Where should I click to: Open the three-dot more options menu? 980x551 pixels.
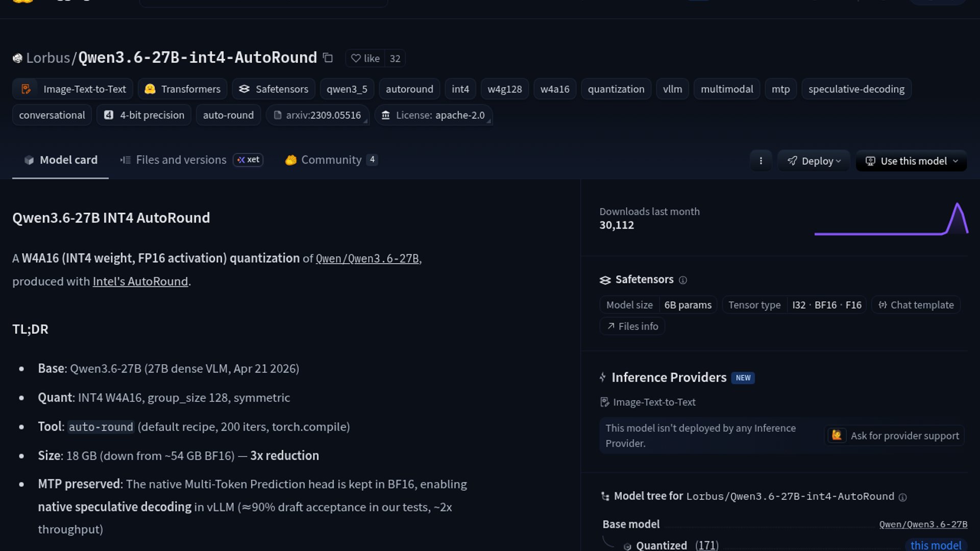click(x=761, y=161)
